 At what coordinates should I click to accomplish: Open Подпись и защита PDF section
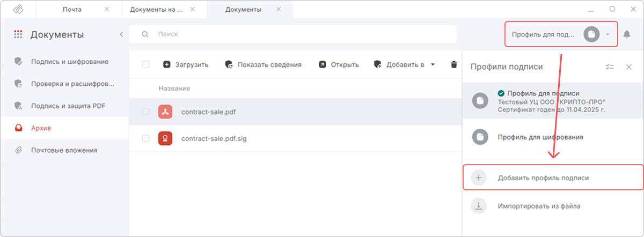[64, 106]
